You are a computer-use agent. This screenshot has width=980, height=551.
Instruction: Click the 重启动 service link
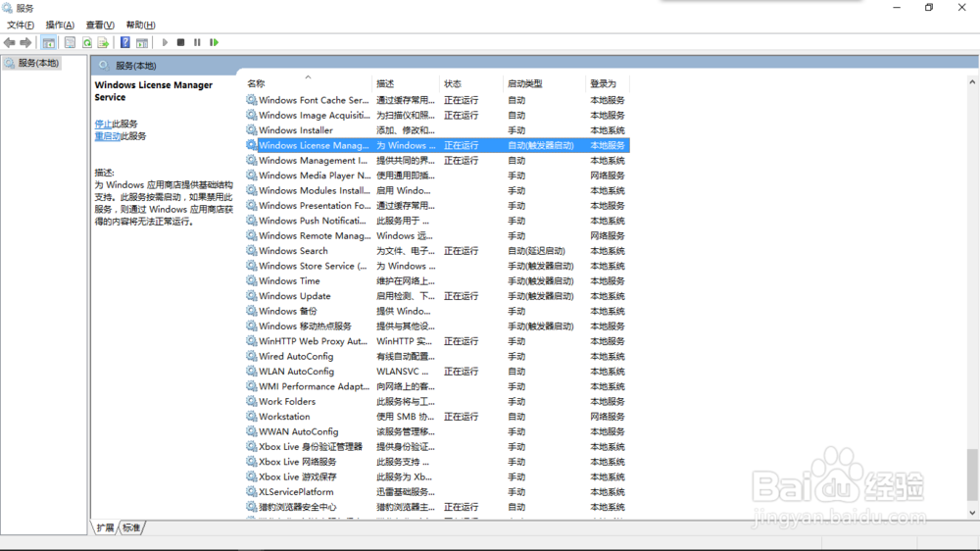pos(108,136)
